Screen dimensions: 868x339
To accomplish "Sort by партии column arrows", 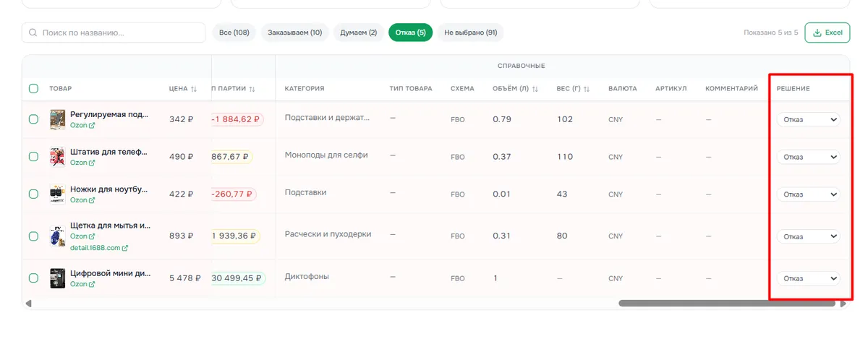I will point(252,89).
